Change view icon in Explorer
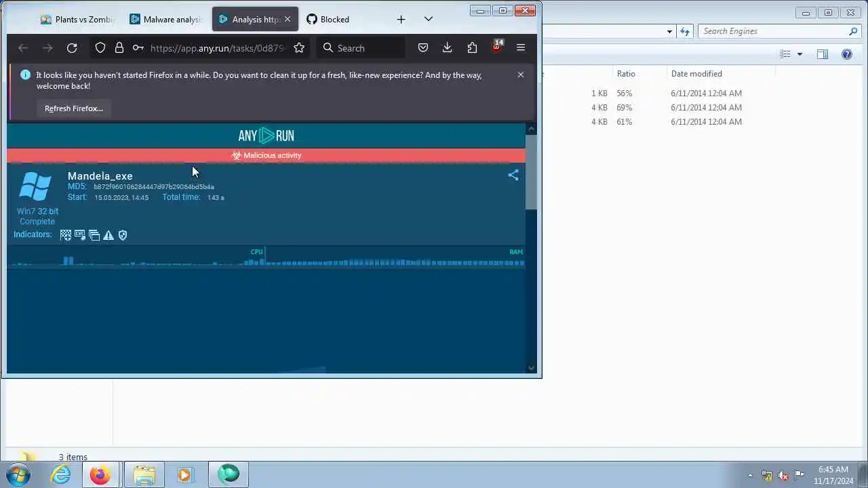868x488 pixels. (x=785, y=54)
